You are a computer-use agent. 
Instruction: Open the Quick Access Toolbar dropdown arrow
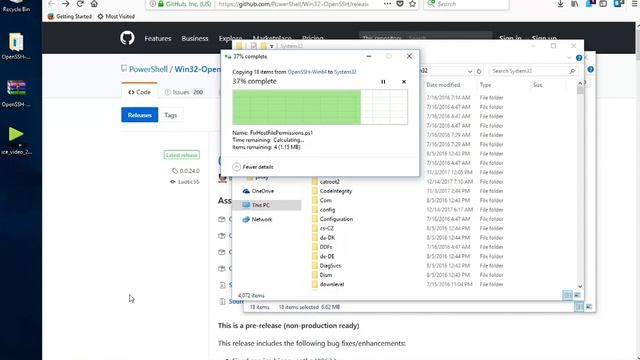(271, 47)
